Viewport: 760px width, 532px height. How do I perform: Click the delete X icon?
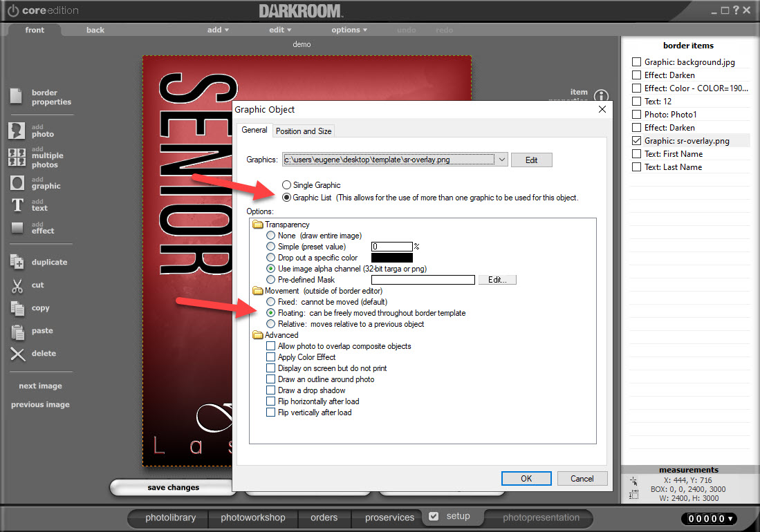coord(17,354)
